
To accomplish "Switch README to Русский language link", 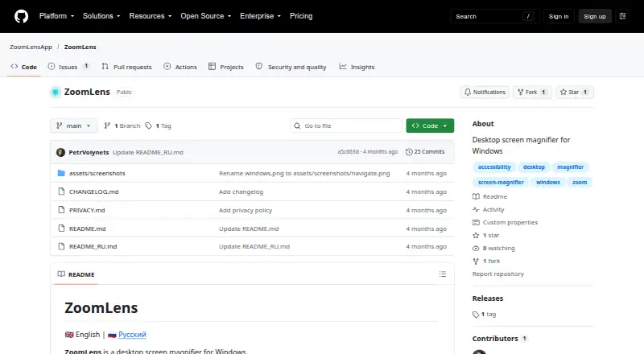I will pyautogui.click(x=132, y=334).
